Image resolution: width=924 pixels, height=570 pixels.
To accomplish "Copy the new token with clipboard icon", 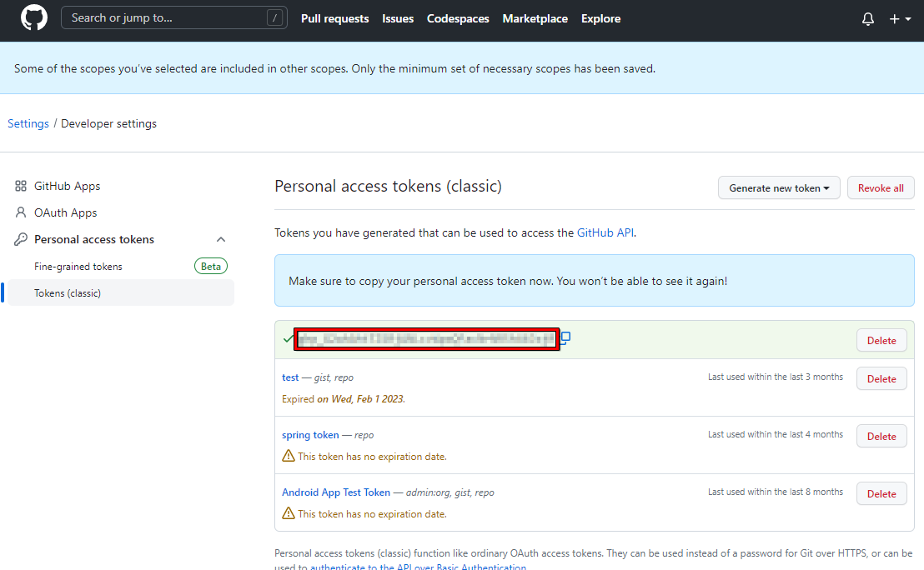I will pos(565,337).
